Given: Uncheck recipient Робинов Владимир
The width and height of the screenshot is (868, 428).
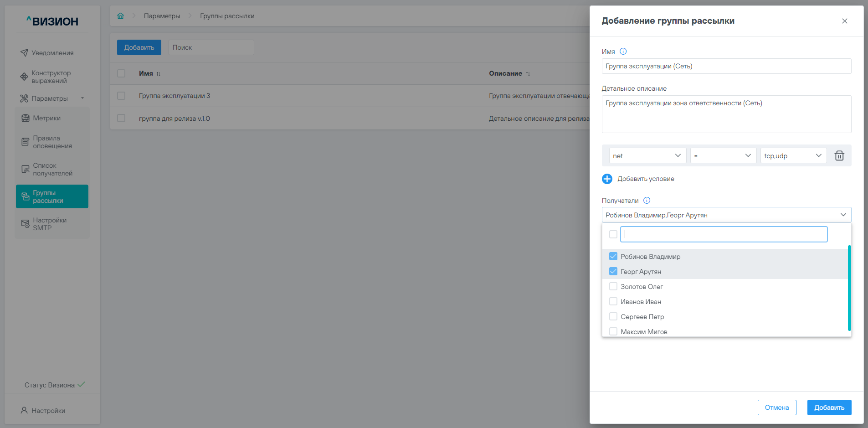Looking at the screenshot, I should point(613,257).
